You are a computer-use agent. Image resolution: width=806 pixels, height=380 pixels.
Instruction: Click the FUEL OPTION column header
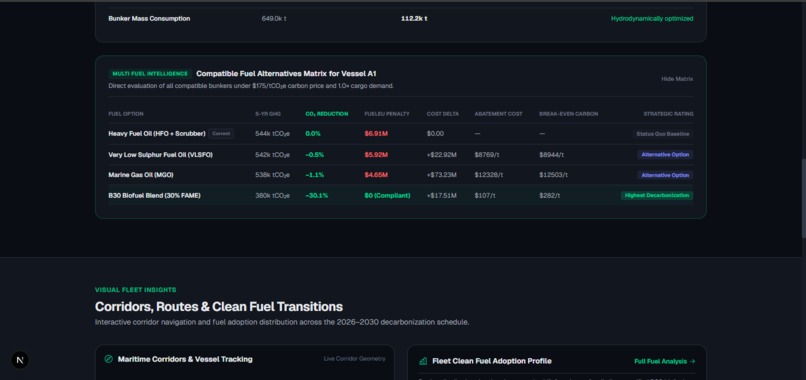(x=126, y=114)
